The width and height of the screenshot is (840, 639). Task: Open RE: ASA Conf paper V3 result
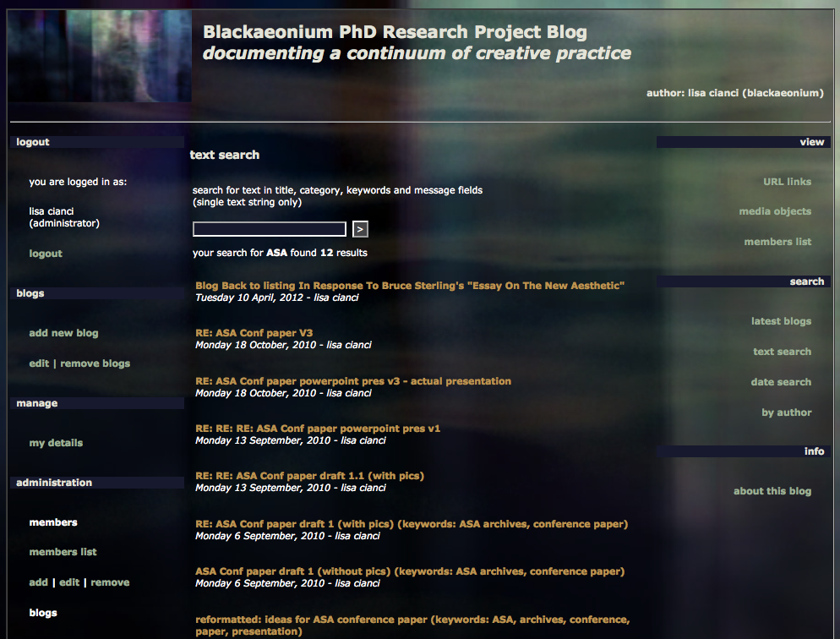pyautogui.click(x=254, y=333)
